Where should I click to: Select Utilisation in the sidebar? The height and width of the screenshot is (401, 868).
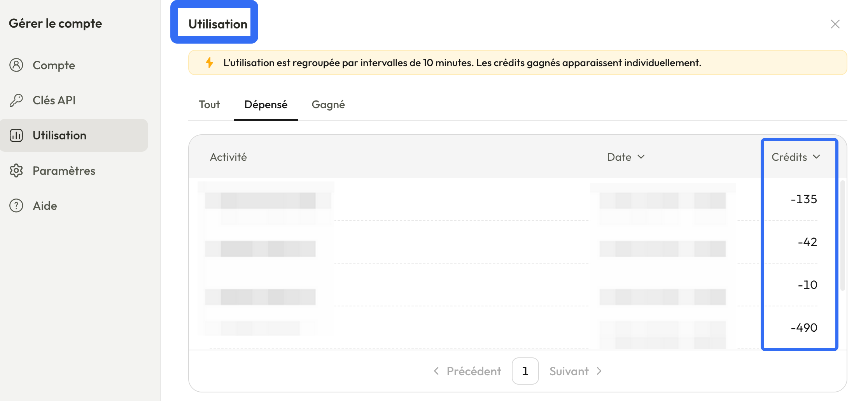click(x=74, y=135)
